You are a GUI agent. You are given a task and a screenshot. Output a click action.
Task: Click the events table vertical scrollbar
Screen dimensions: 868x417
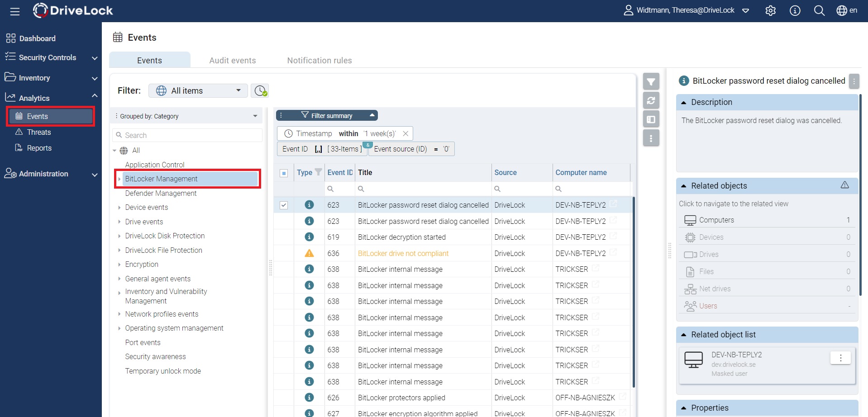[x=634, y=292]
